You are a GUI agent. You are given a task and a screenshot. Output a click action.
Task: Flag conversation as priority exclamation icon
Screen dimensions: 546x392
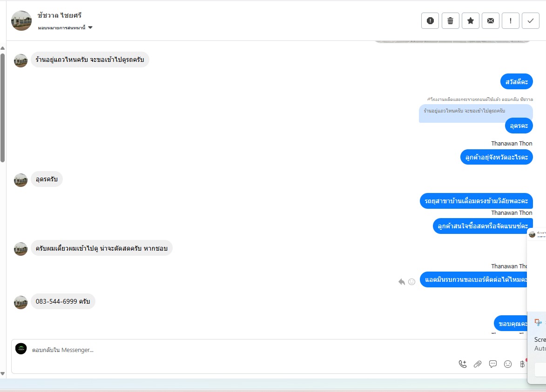pyautogui.click(x=511, y=21)
